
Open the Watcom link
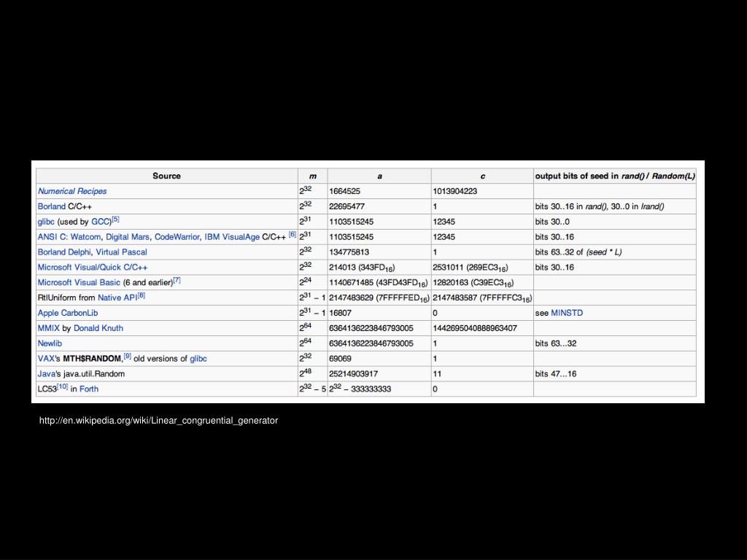coord(86,237)
